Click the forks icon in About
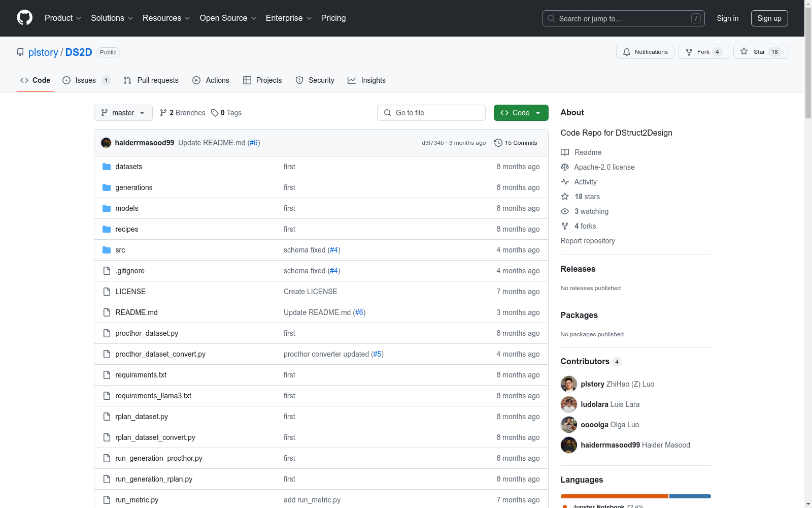Image resolution: width=812 pixels, height=508 pixels. pos(565,226)
